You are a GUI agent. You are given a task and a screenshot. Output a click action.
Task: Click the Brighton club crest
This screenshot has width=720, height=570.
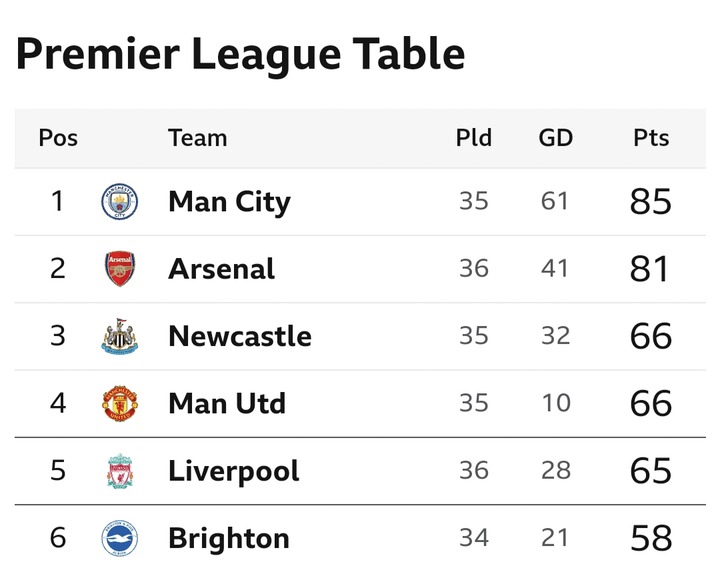[119, 538]
